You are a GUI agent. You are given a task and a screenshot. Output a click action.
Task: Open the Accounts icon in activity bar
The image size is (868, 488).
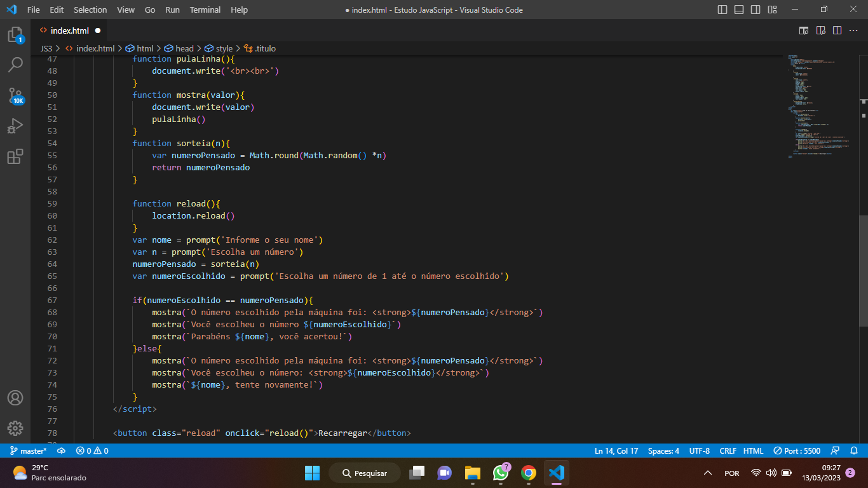(x=15, y=398)
